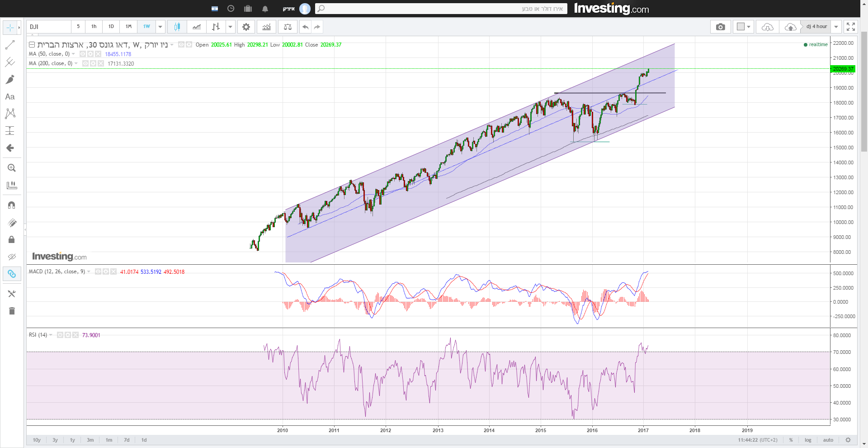Viewport: 868px width, 448px height.
Task: Select the measure ruler tool
Action: pyautogui.click(x=12, y=185)
